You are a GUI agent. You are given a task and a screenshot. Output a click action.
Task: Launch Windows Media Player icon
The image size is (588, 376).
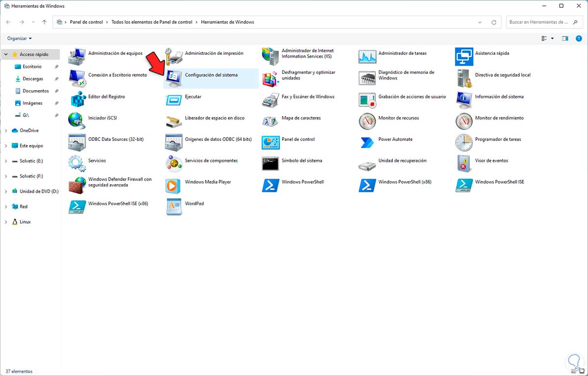pos(173,185)
